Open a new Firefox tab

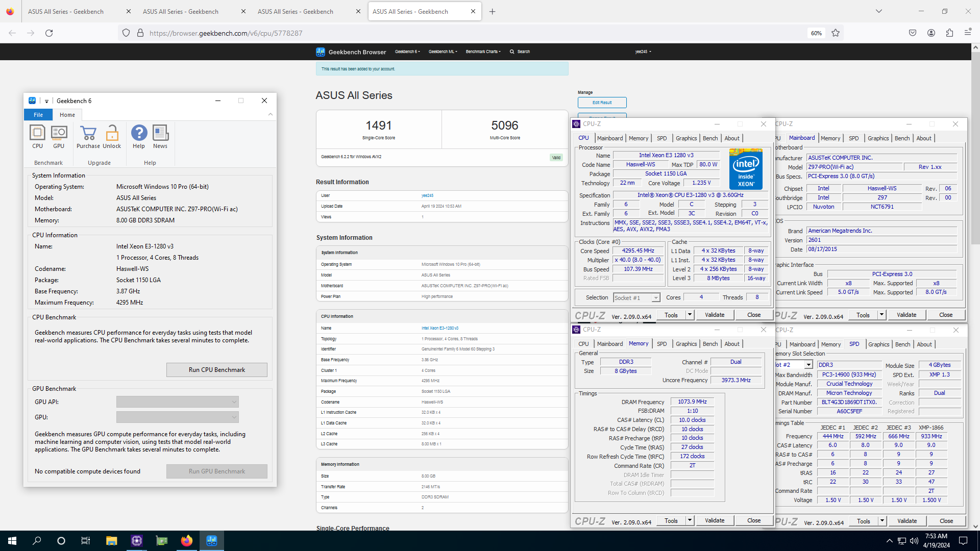(x=492, y=11)
